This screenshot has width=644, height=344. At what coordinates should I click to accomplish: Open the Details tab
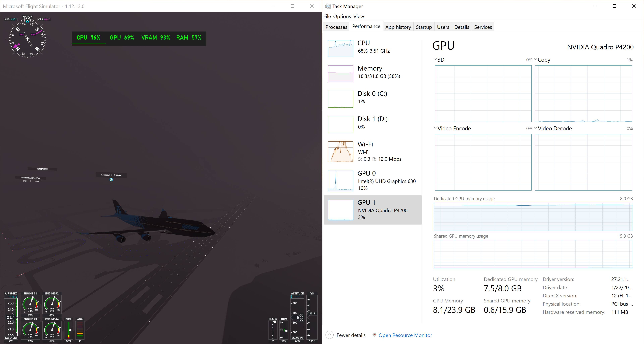[x=462, y=27]
